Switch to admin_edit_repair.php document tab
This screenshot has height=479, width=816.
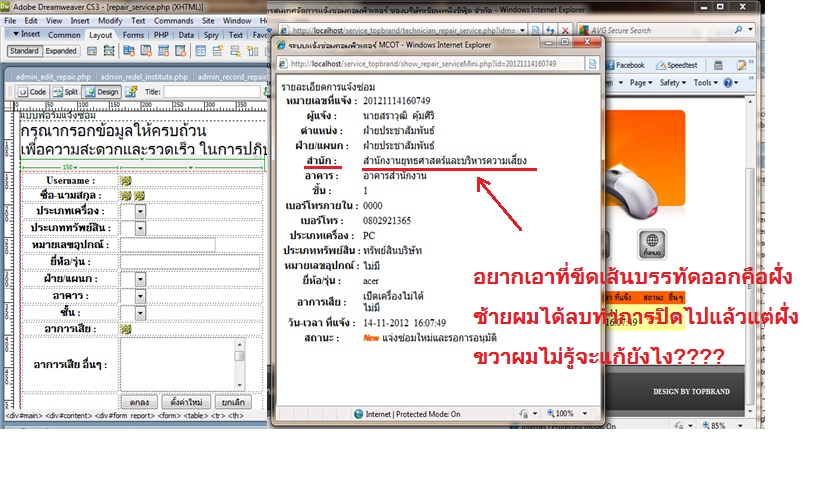(53, 77)
